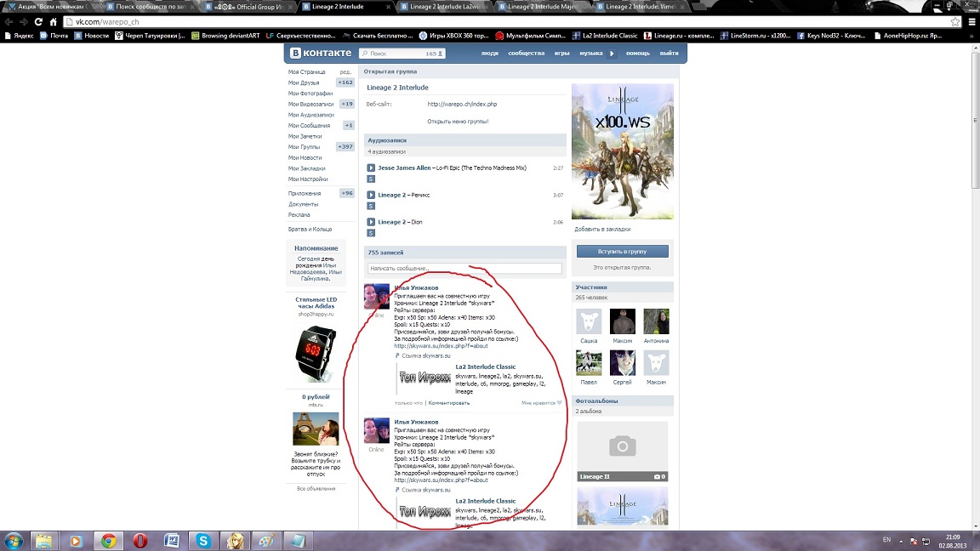980x551 pixels.
Task: Open the Chrome menu icon
Action: (971, 22)
